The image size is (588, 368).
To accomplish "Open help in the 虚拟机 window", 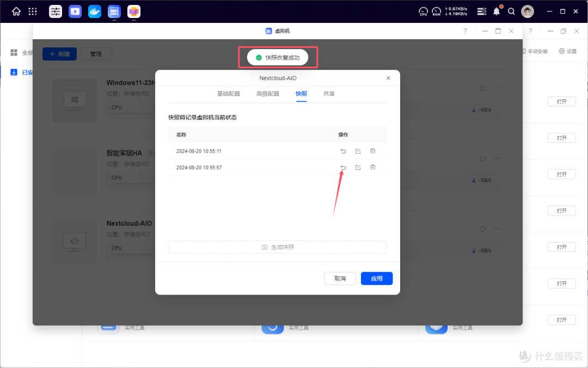I will pos(465,31).
